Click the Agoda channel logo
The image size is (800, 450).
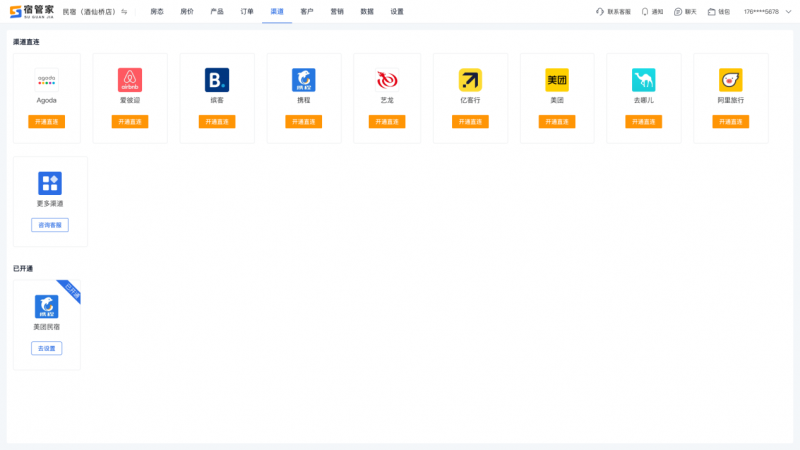click(46, 80)
